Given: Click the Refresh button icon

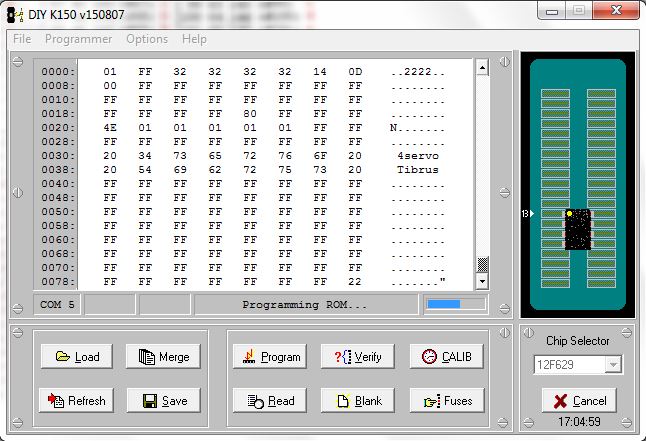Looking at the screenshot, I should 55,401.
